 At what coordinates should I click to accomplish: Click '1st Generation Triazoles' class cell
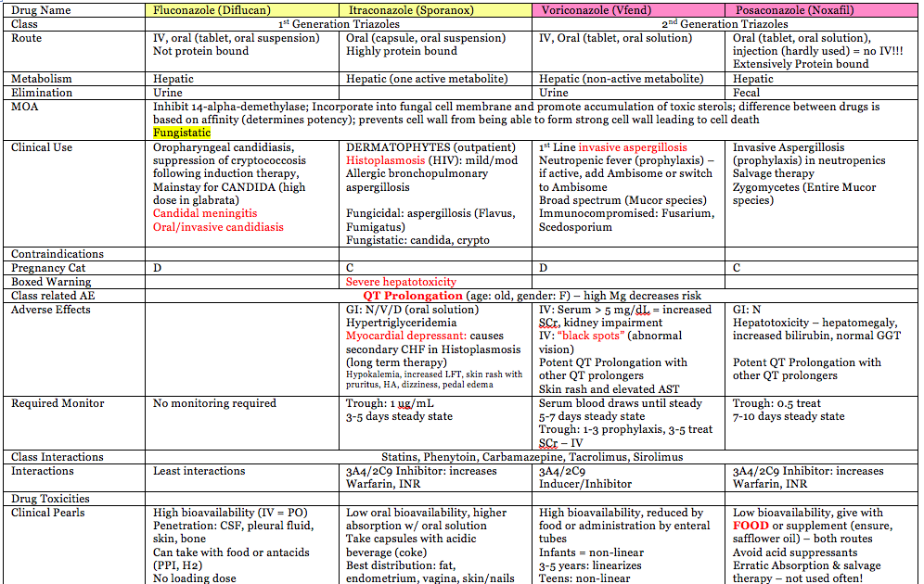339,24
